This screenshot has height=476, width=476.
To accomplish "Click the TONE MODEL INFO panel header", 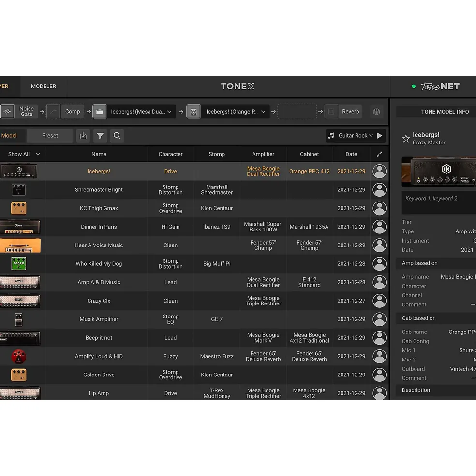I will point(436,112).
